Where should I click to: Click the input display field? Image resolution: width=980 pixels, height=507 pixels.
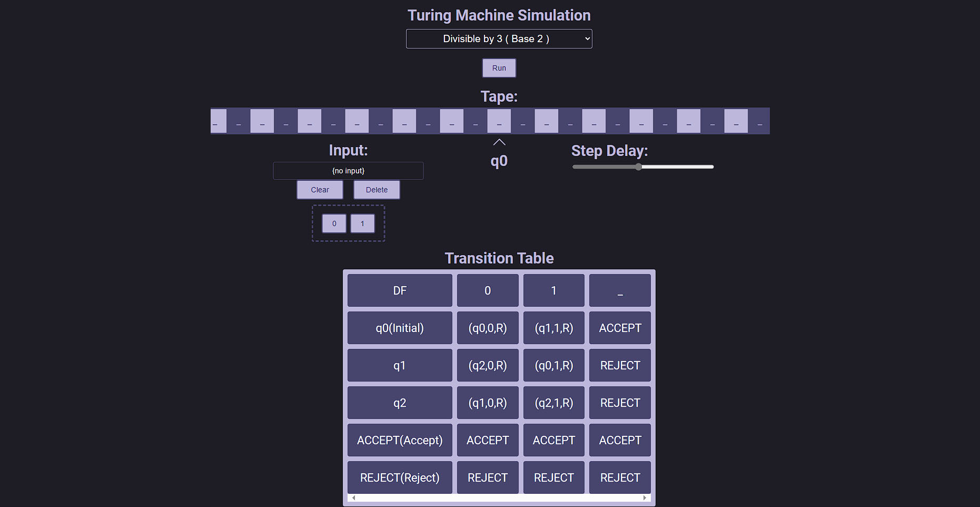click(x=348, y=171)
